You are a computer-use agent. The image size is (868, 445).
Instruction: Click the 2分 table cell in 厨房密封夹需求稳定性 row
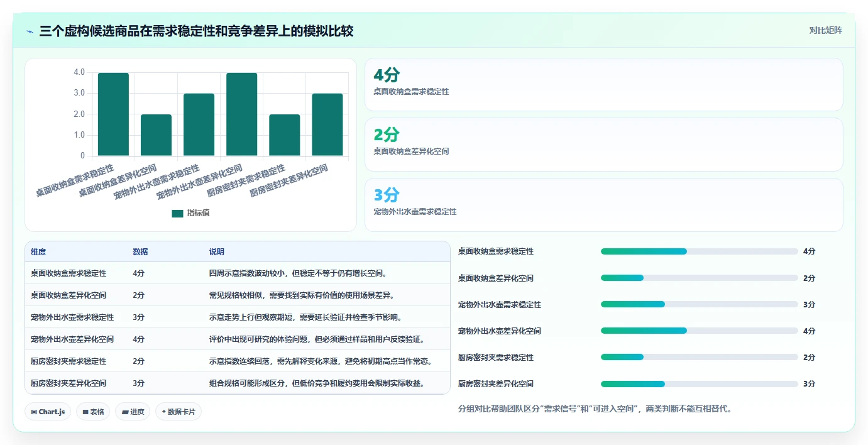point(138,361)
